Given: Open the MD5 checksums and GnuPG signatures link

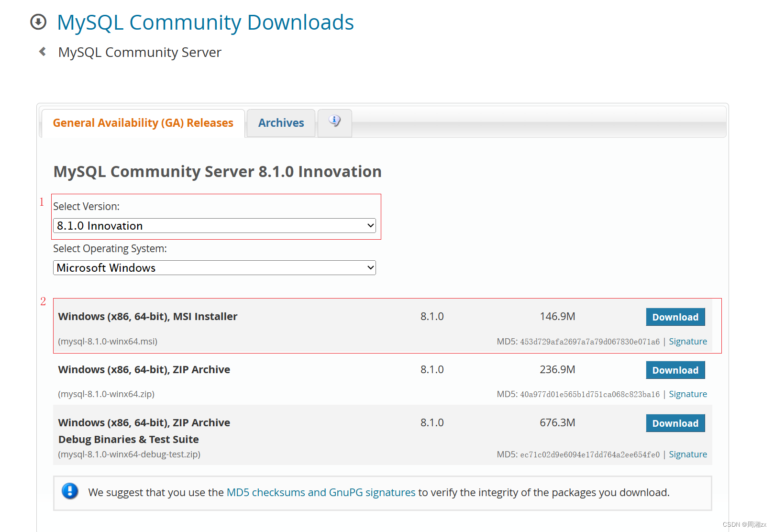Looking at the screenshot, I should (321, 492).
